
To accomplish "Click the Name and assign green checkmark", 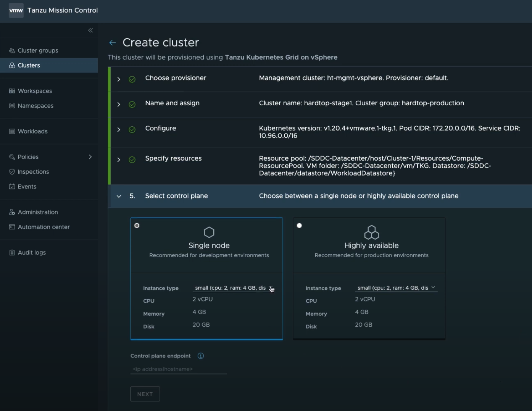I will [x=132, y=105].
